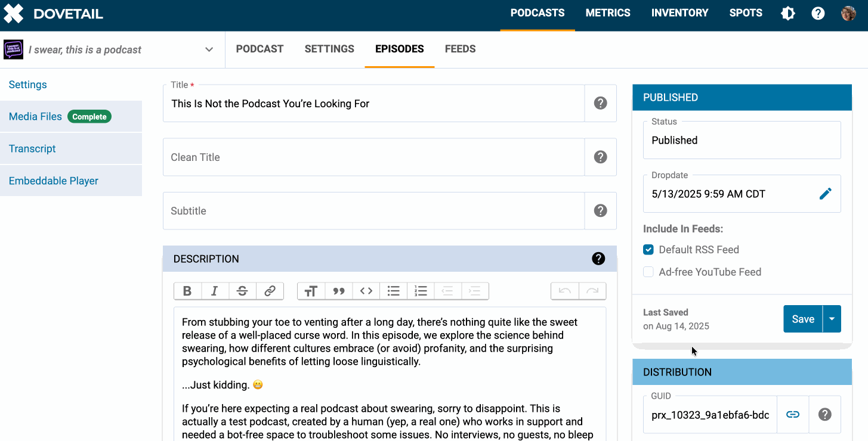Copy the GUID link icon
868x441 pixels.
coord(792,415)
